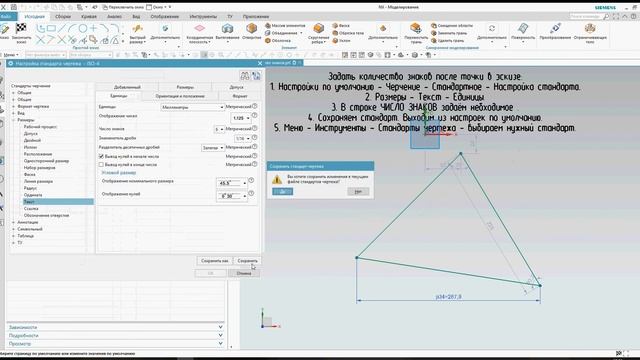Click the Offset Region icon
Image resolution: width=640 pixels, height=360 pixels.
click(x=434, y=26)
